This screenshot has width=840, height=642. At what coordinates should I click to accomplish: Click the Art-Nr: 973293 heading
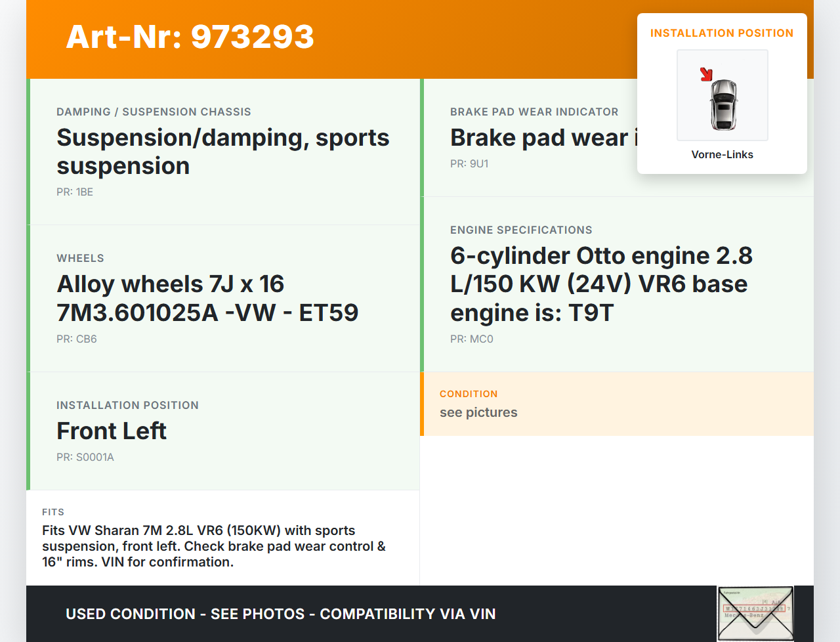(x=190, y=37)
